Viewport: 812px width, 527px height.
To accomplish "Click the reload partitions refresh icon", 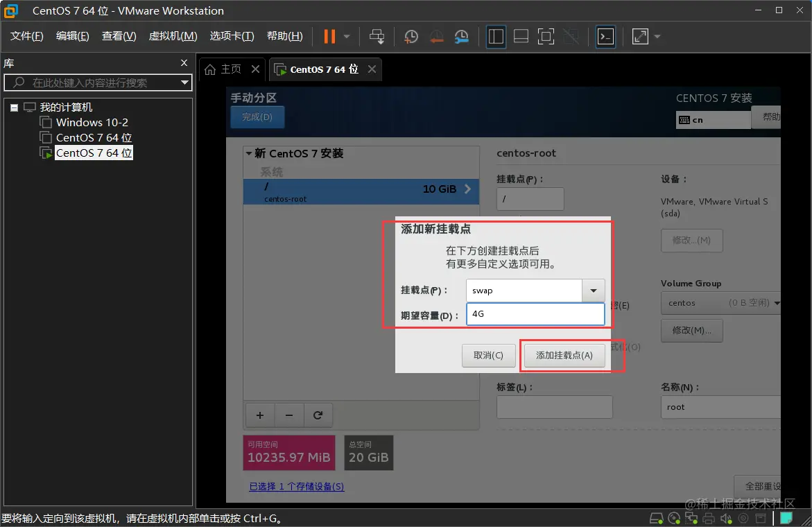I will coord(318,415).
